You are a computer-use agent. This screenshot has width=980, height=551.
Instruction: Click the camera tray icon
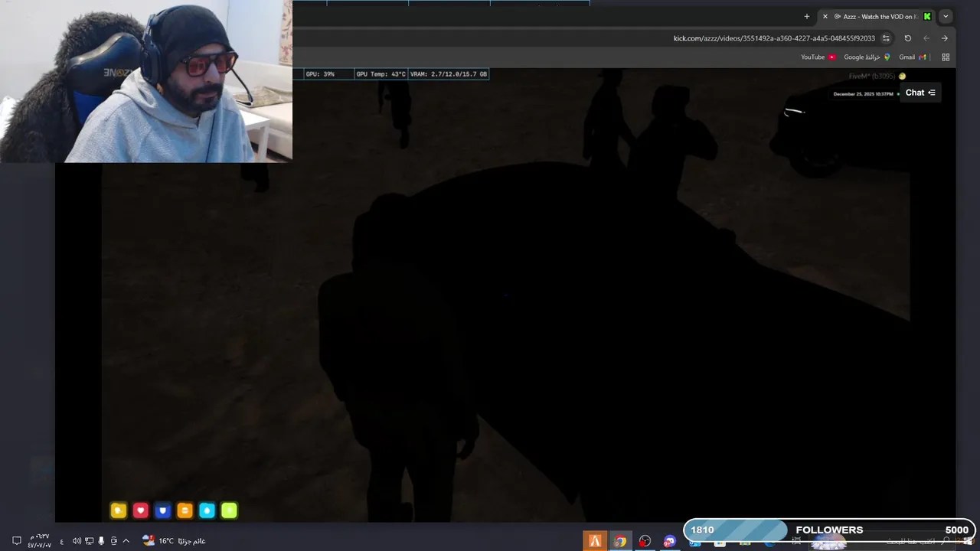tap(113, 541)
